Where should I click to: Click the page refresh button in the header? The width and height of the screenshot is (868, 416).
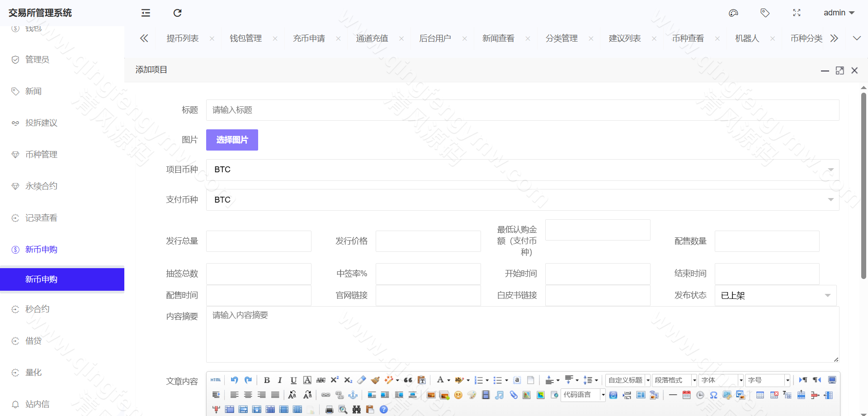point(177,13)
